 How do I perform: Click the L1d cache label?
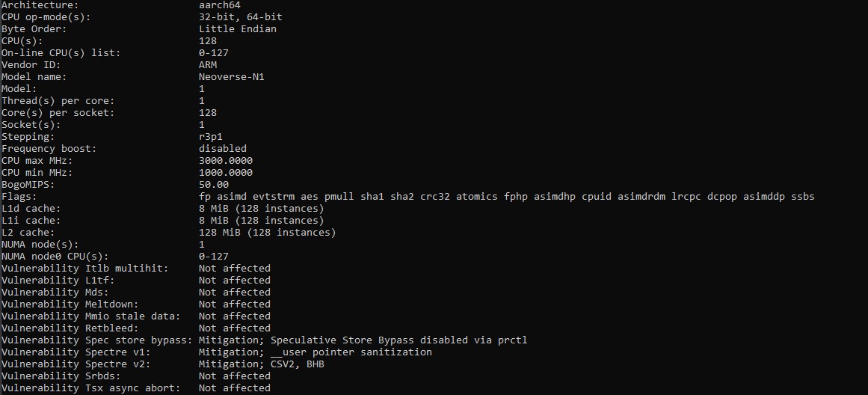[31, 208]
